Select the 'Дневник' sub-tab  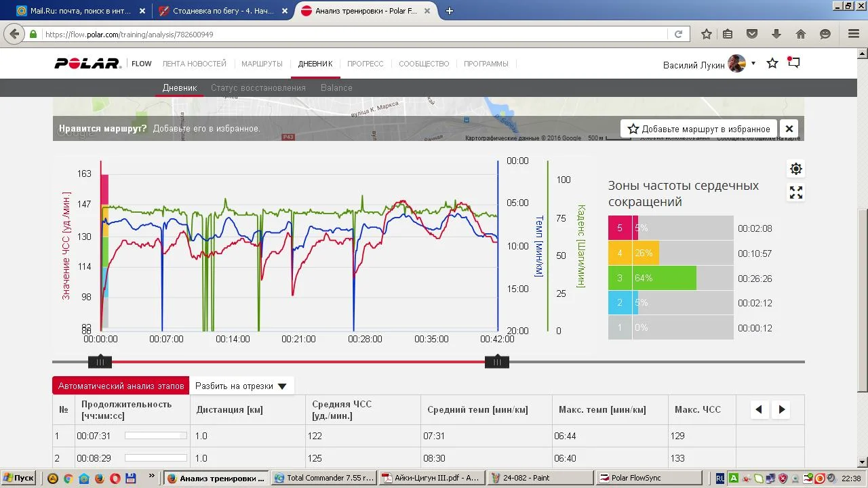(x=180, y=87)
